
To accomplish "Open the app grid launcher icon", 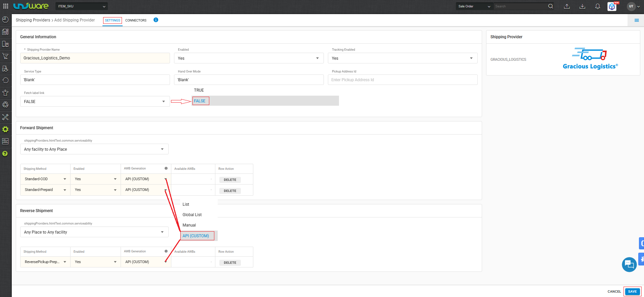I will click(x=6, y=6).
